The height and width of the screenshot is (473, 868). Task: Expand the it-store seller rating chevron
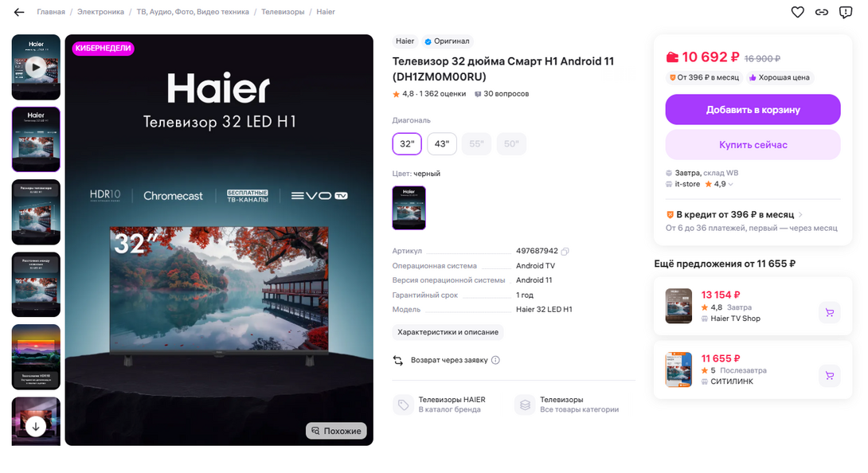tap(731, 185)
